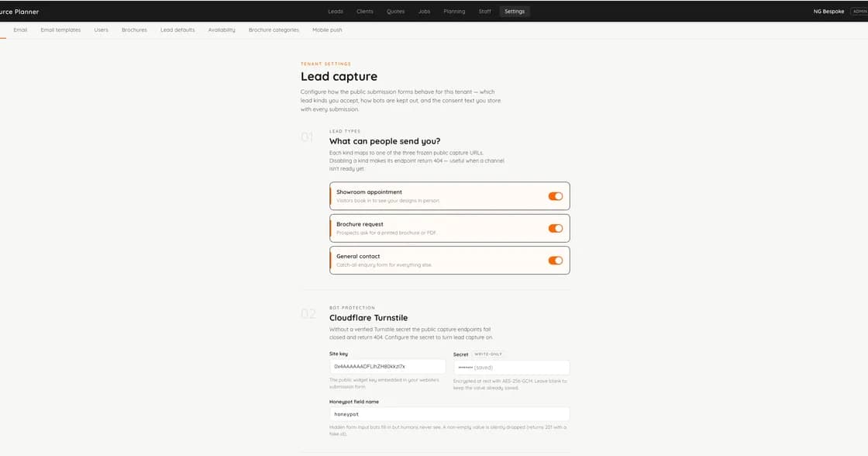Image resolution: width=868 pixels, height=456 pixels.
Task: Click the NG Bespoke tenant name
Action: pyautogui.click(x=828, y=11)
